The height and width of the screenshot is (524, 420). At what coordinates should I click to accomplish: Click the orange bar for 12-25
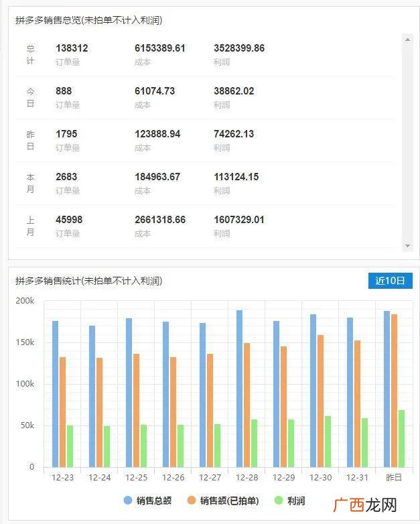tap(137, 410)
